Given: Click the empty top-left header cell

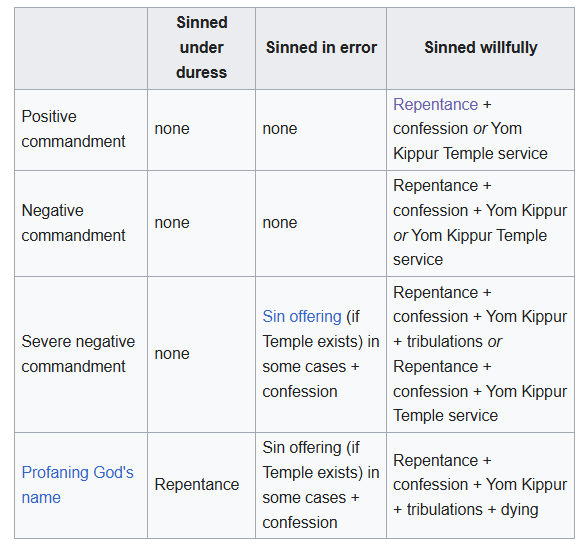Looking at the screenshot, I should coord(81,48).
